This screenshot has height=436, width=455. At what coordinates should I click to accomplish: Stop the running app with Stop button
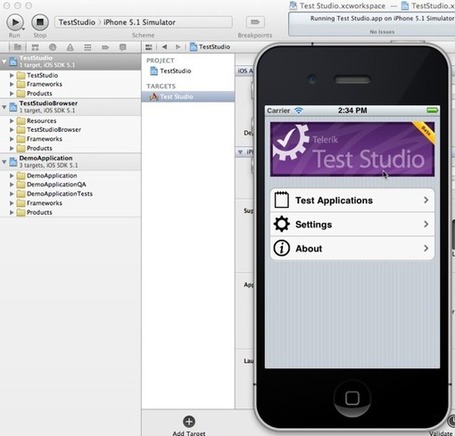tap(40, 22)
